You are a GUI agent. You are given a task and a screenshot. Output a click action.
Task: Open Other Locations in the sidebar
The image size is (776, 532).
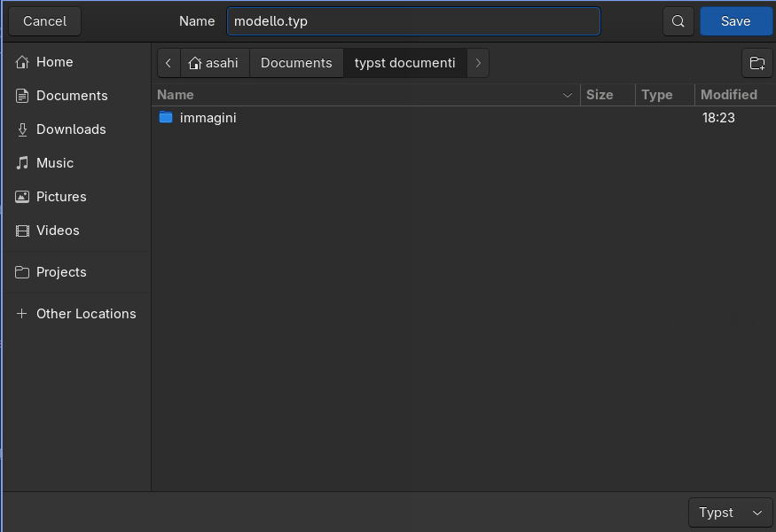[76, 313]
